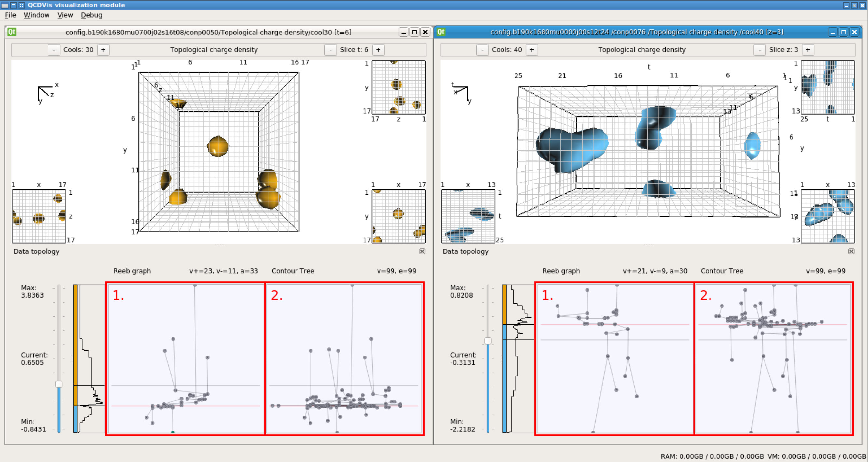Select the x-z slice thumbnail in left window
Image resolution: width=868 pixels, height=462 pixels.
tap(39, 216)
